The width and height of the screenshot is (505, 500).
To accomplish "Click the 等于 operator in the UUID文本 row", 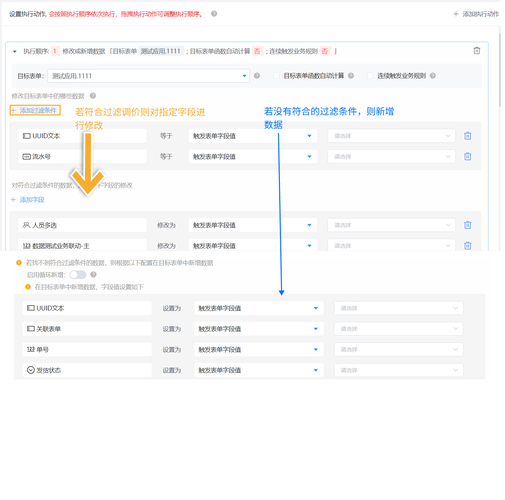I will pyautogui.click(x=166, y=136).
